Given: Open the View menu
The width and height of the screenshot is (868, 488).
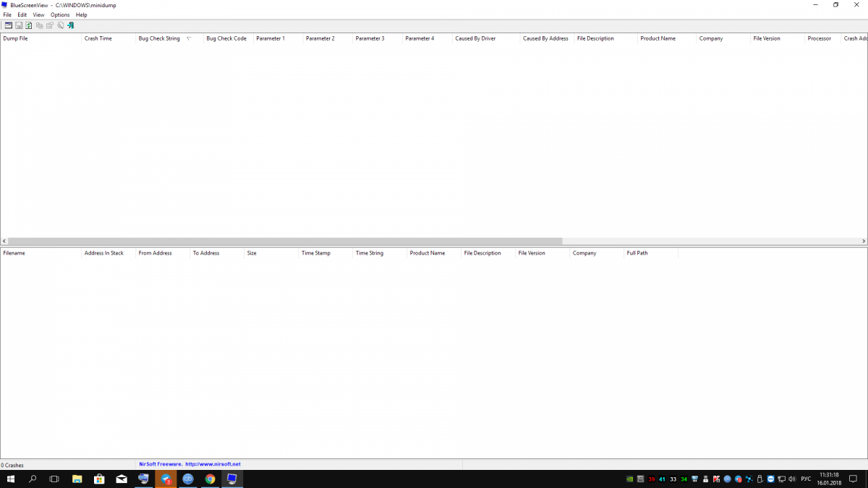Looking at the screenshot, I should coord(38,14).
